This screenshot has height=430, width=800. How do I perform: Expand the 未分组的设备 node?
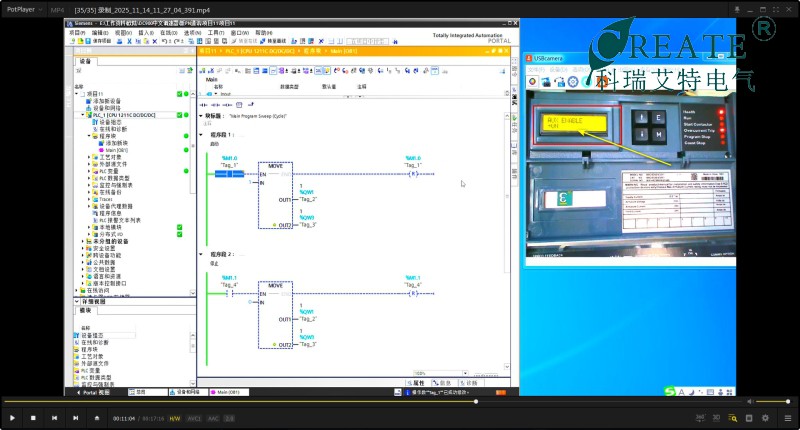click(x=83, y=241)
